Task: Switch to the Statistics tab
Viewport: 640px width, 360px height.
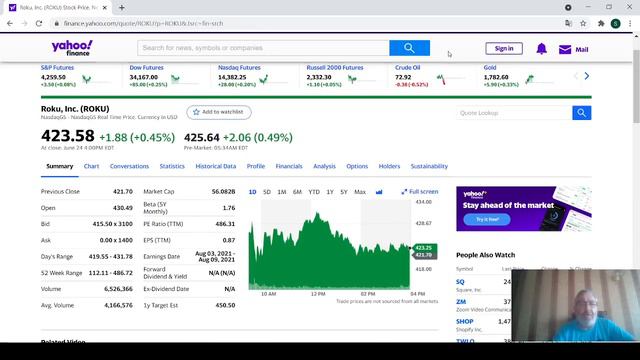Action: [x=172, y=166]
